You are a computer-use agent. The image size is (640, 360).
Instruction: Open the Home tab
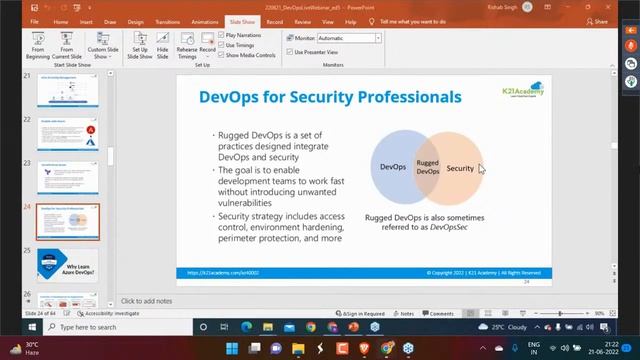click(61, 22)
